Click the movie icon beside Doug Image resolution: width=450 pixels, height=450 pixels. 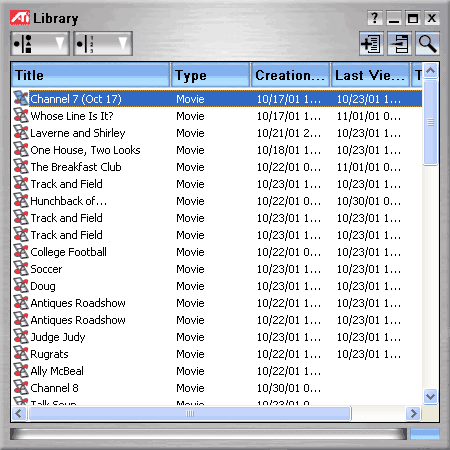21,286
